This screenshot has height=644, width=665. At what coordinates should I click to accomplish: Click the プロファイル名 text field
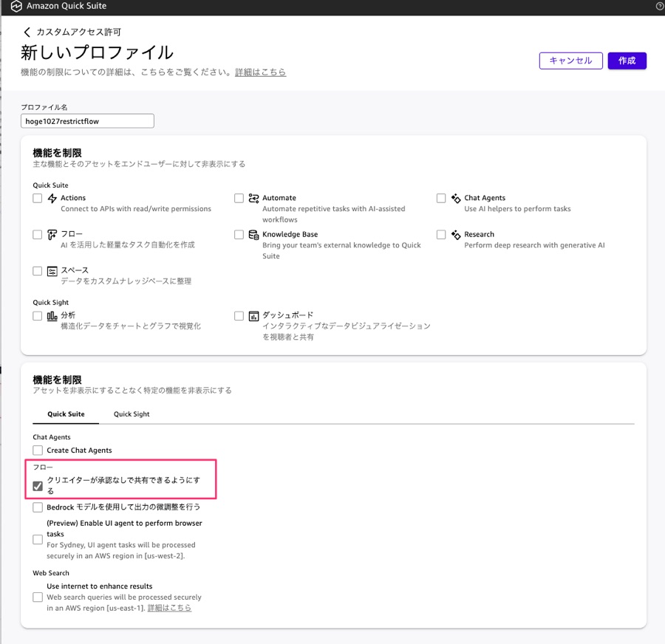tap(87, 121)
